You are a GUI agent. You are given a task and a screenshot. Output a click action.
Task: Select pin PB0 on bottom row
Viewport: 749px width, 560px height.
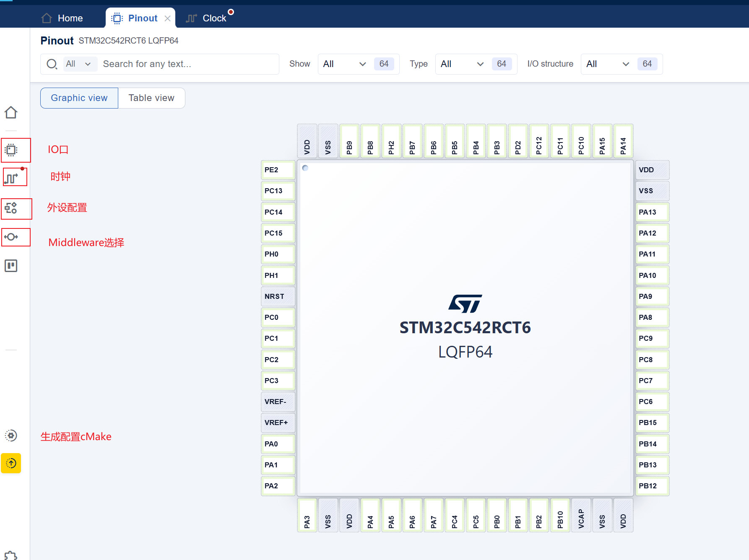click(x=497, y=515)
